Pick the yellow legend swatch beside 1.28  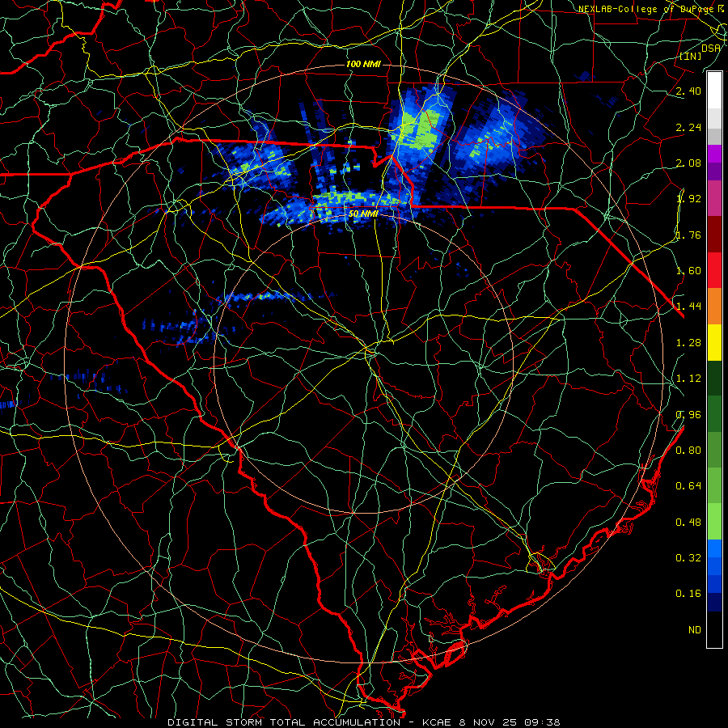[x=714, y=342]
